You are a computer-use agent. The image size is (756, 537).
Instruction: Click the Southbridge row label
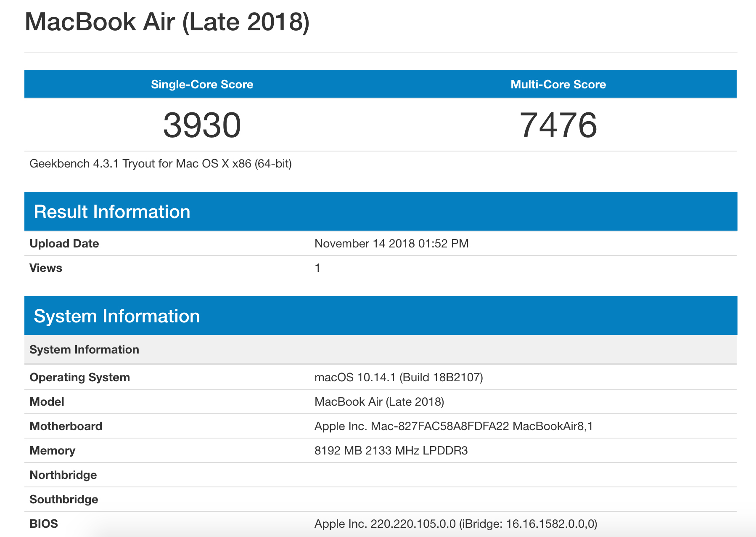(64, 500)
